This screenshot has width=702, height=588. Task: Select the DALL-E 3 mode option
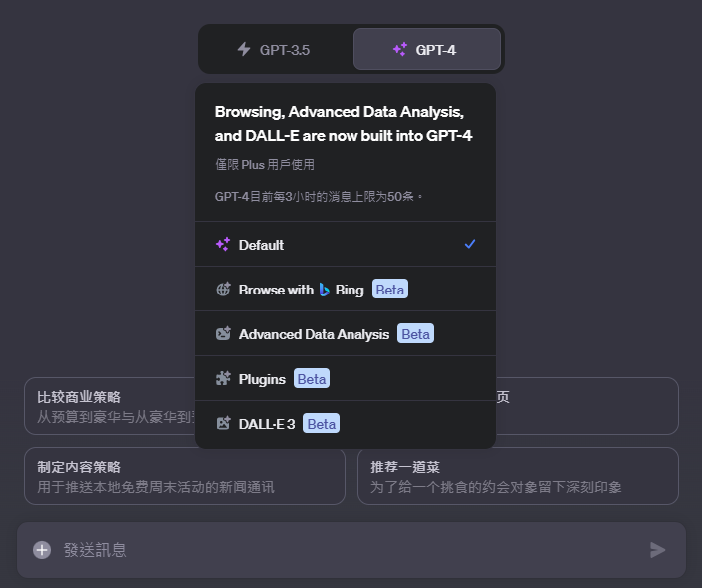[346, 423]
